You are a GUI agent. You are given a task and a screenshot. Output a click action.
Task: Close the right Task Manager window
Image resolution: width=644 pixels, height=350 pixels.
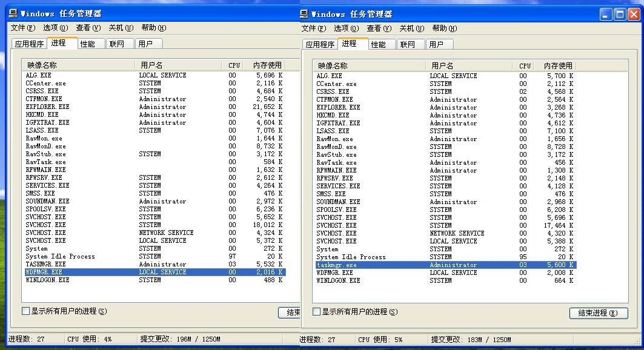pos(634,15)
